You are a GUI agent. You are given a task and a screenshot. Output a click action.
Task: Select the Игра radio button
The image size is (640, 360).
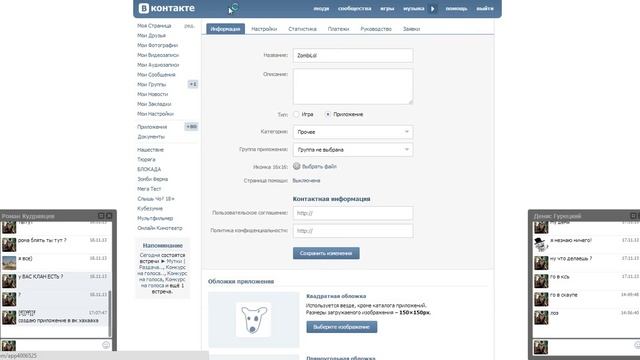click(296, 114)
